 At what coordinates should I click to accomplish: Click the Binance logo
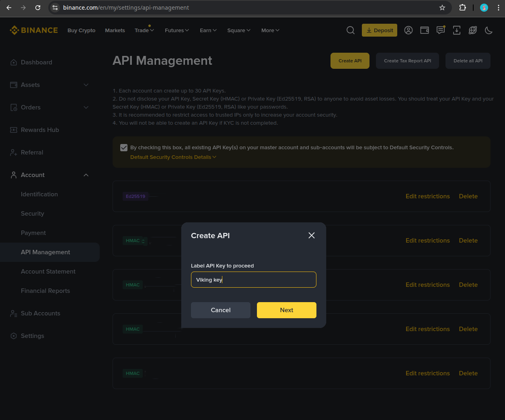pyautogui.click(x=34, y=30)
